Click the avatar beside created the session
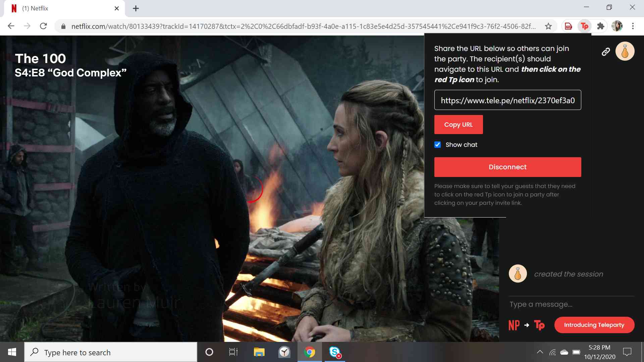This screenshot has width=644, height=362. [518, 274]
